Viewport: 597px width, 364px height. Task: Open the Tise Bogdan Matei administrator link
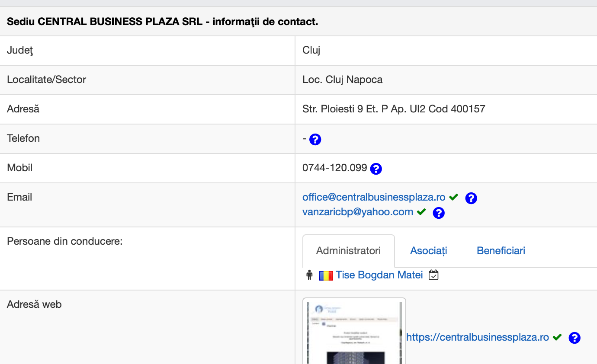click(x=379, y=275)
